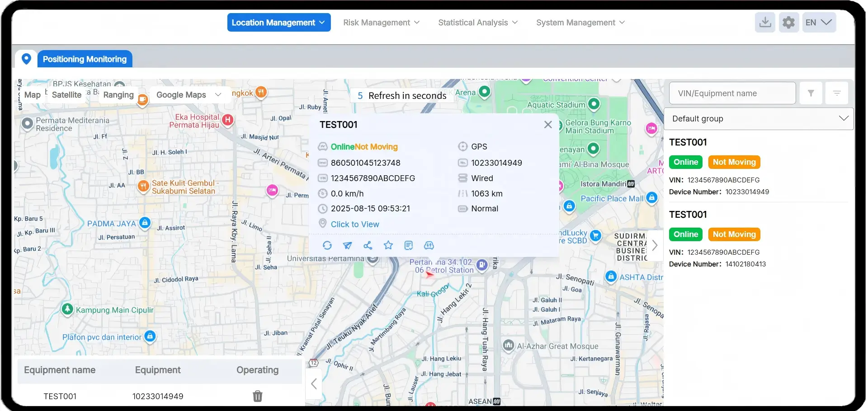
Task: Select the Positioning Monitoring tab
Action: [x=85, y=59]
